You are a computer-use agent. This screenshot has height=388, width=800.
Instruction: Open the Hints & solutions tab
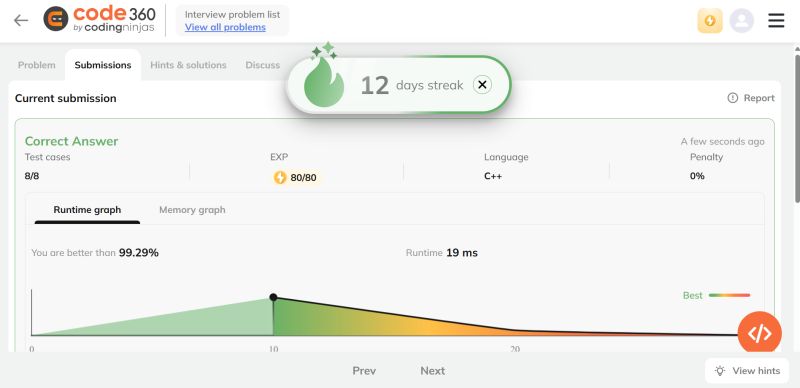[188, 65]
